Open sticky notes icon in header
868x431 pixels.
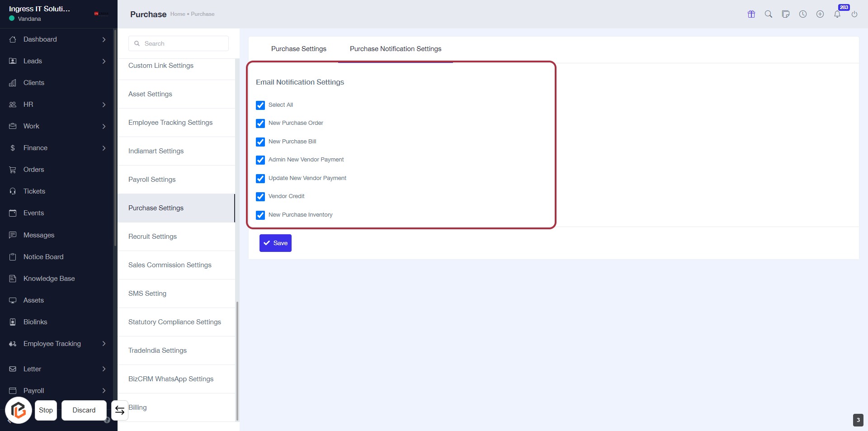click(786, 14)
